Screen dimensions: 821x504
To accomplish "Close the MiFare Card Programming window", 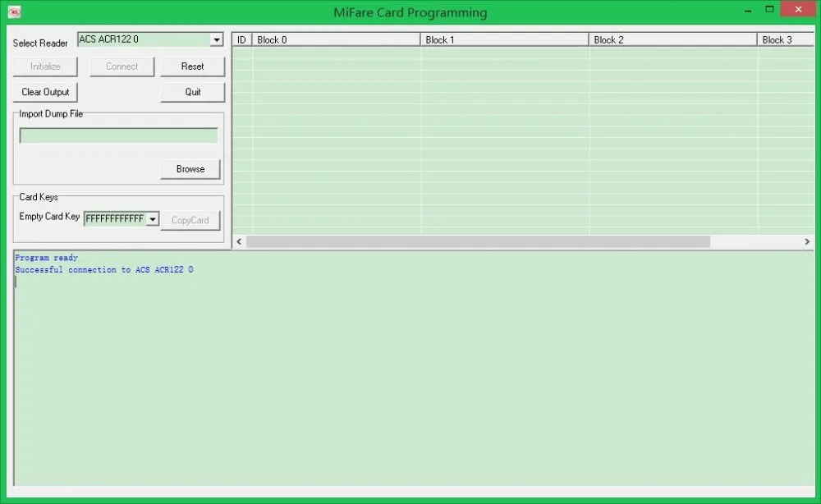I will (799, 9).
